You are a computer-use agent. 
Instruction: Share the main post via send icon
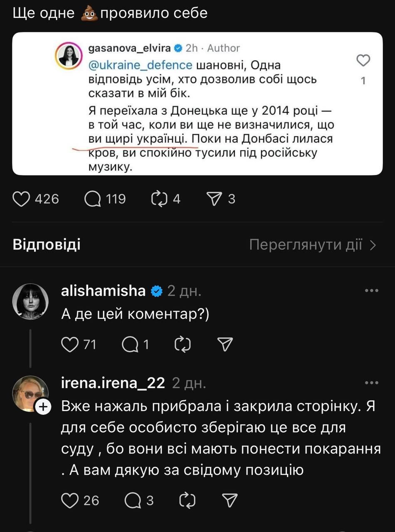(x=215, y=199)
